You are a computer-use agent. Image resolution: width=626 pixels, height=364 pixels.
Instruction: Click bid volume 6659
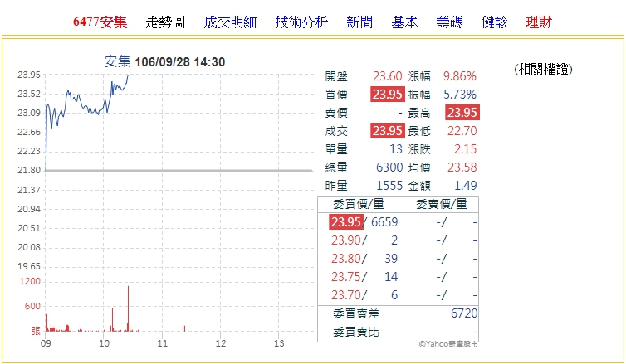coord(384,222)
